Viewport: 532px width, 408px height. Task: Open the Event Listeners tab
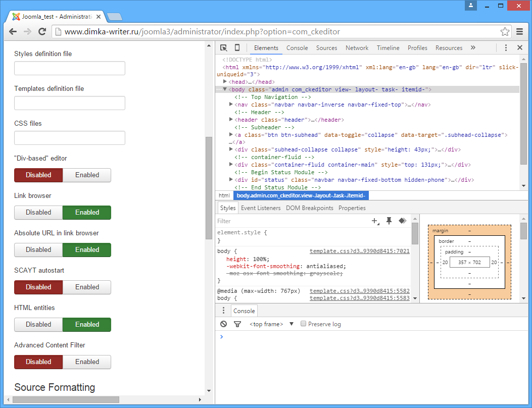(x=261, y=208)
